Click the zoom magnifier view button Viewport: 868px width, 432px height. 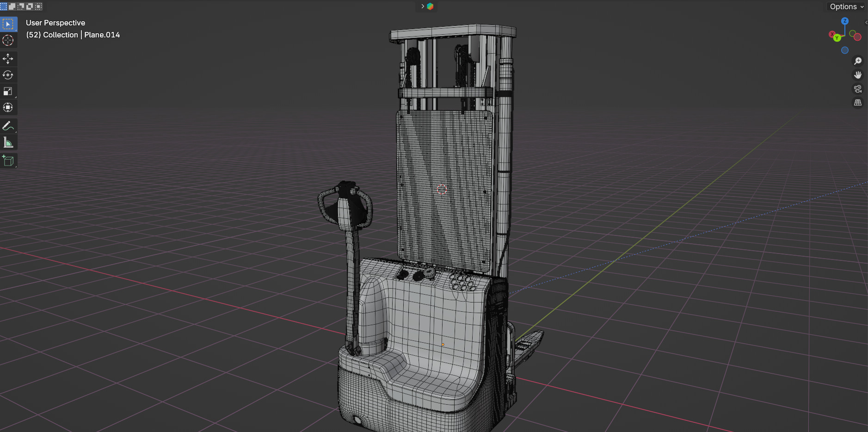tap(858, 61)
